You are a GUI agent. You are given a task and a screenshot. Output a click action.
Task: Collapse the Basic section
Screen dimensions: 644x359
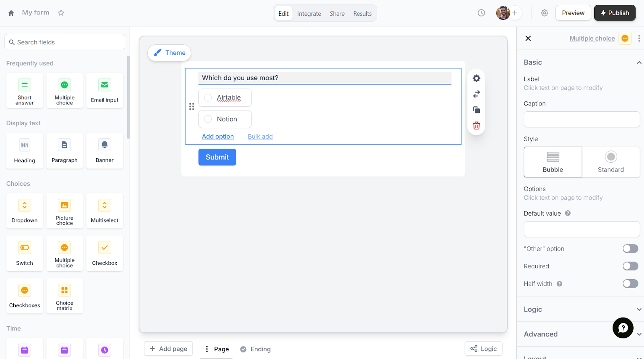(x=639, y=62)
